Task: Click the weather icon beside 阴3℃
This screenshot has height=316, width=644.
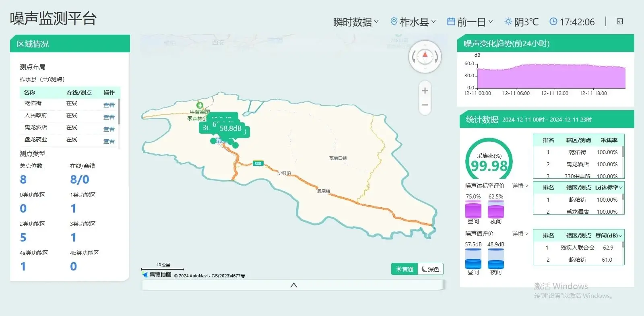Action: click(x=508, y=21)
